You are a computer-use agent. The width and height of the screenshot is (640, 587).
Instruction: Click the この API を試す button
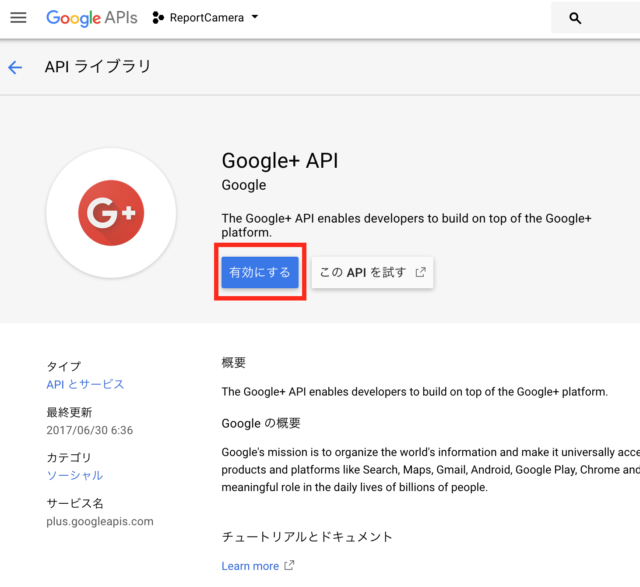pyautogui.click(x=372, y=272)
